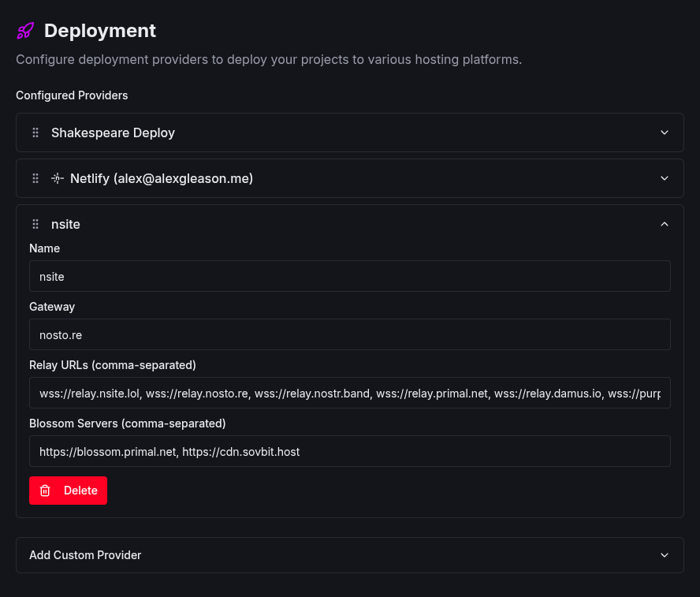
Task: Click the Name input field containing nsite
Action: coord(349,277)
